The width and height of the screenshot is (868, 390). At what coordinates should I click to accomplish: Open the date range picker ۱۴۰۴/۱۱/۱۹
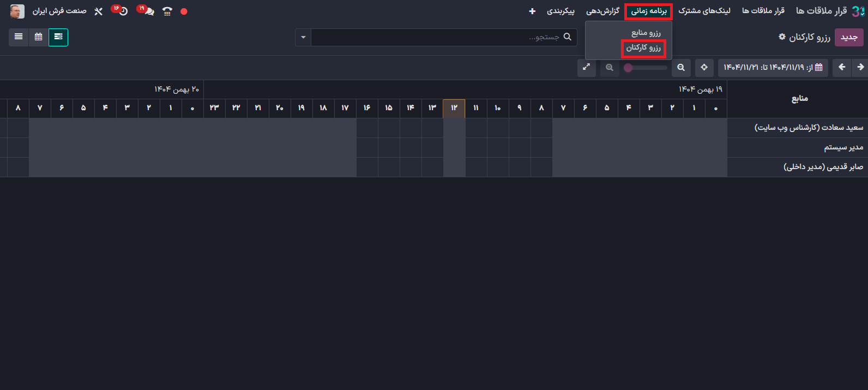(773, 68)
